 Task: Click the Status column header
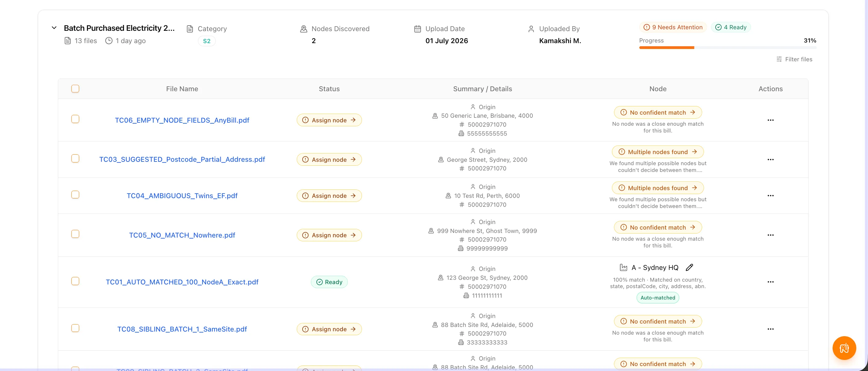coord(329,89)
